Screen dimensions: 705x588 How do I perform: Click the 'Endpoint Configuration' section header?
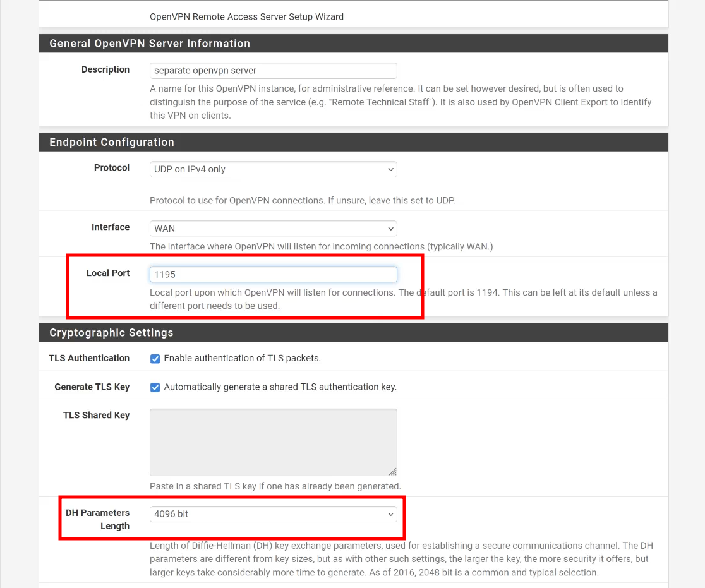(112, 142)
